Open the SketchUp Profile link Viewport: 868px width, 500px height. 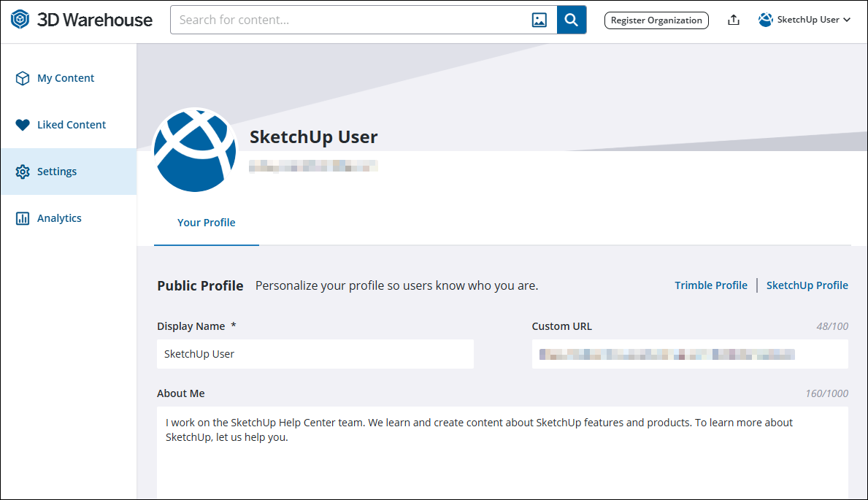pos(807,285)
